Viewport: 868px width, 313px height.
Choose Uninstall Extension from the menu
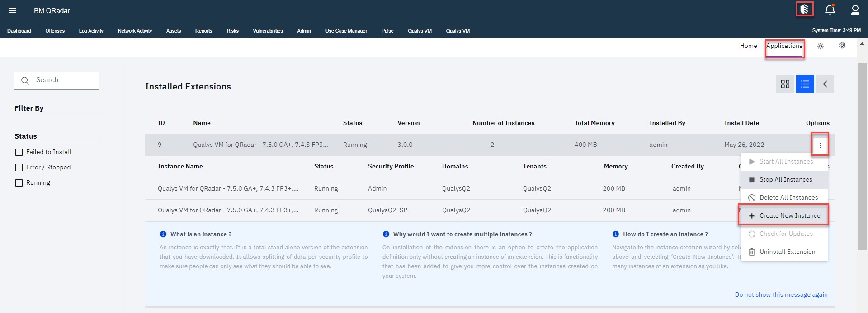pyautogui.click(x=787, y=252)
